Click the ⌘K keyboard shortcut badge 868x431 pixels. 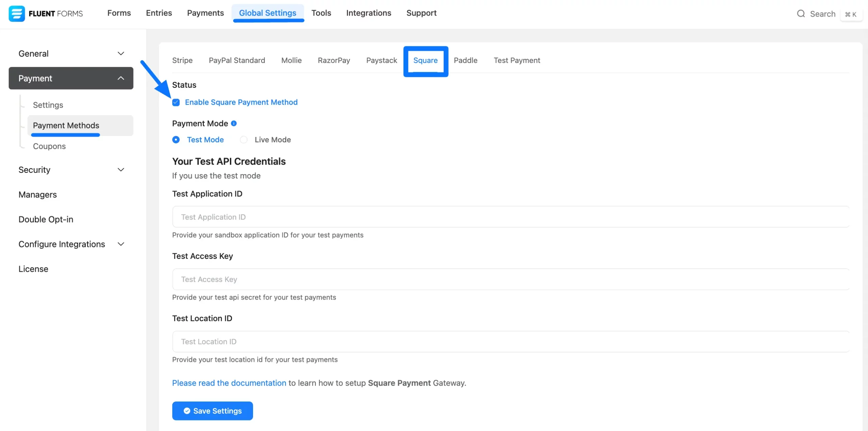[851, 14]
